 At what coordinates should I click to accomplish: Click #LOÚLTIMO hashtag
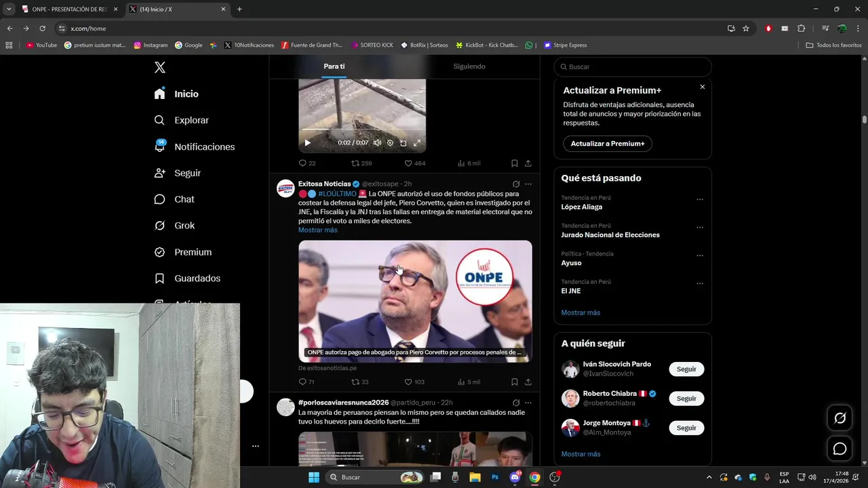[337, 194]
